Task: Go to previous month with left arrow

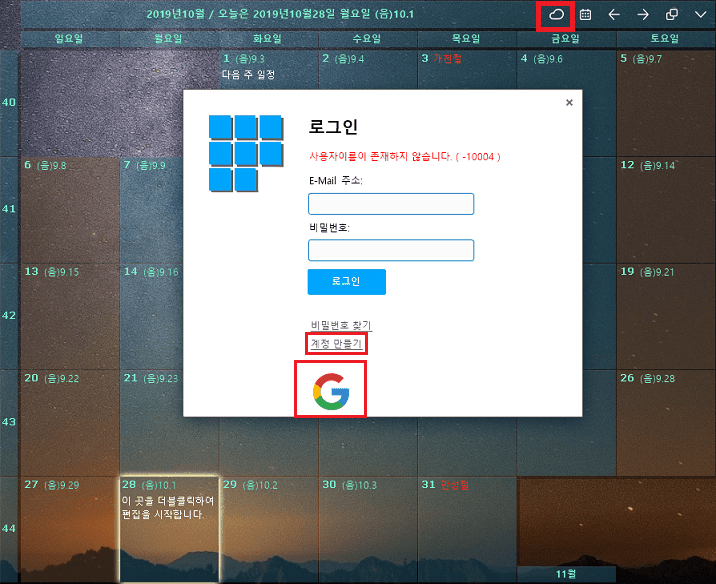Action: [x=614, y=15]
